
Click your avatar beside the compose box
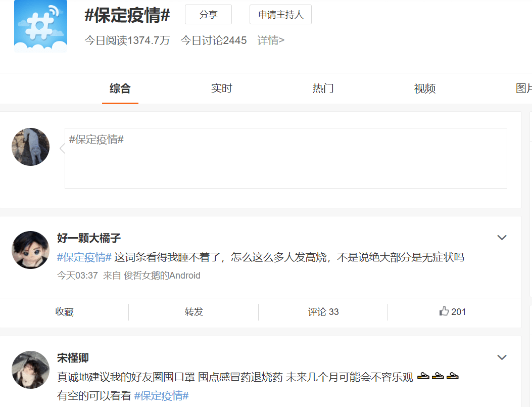pos(31,147)
